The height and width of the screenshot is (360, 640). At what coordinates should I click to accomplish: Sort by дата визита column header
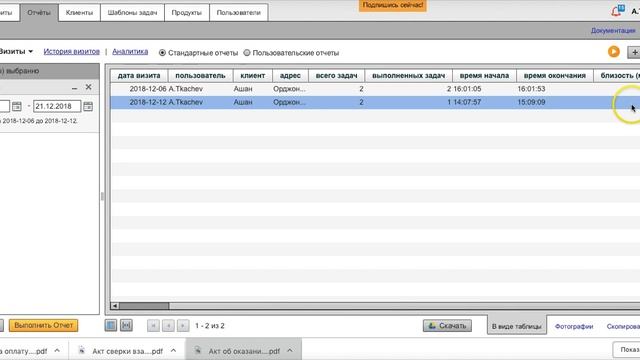[139, 76]
